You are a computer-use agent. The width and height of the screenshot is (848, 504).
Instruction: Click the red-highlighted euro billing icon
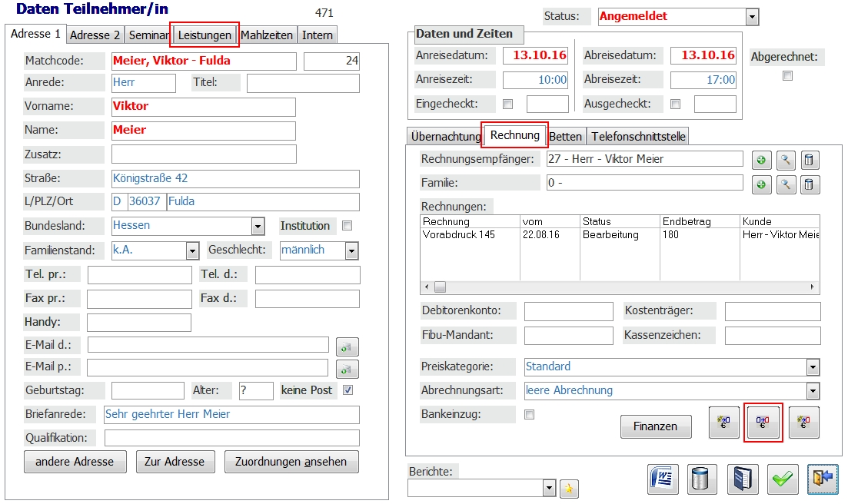click(x=763, y=422)
